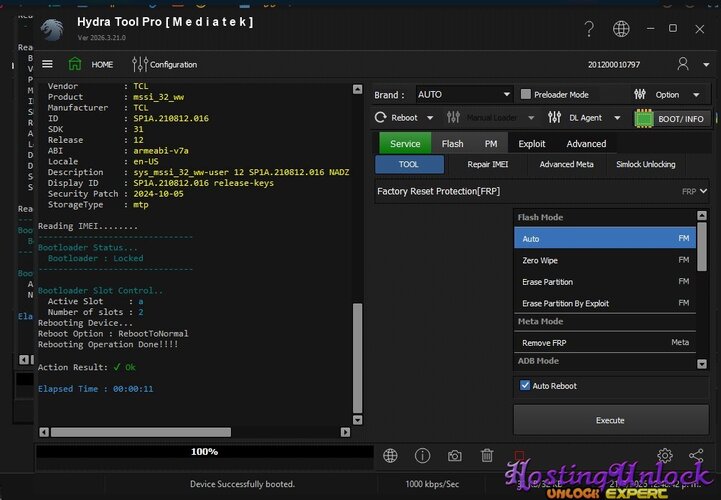Image resolution: width=721 pixels, height=500 pixels.
Task: Click the share icon at bottom right
Action: coord(696,456)
